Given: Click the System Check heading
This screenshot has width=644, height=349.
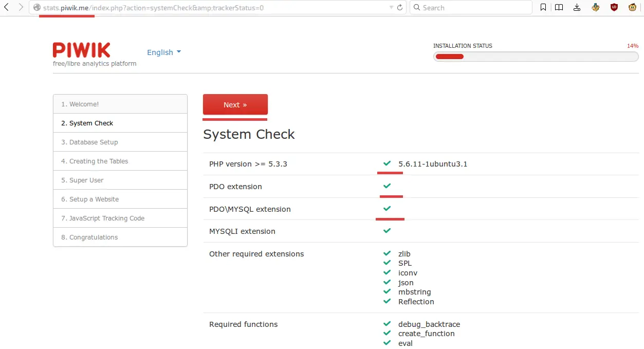Looking at the screenshot, I should (249, 134).
